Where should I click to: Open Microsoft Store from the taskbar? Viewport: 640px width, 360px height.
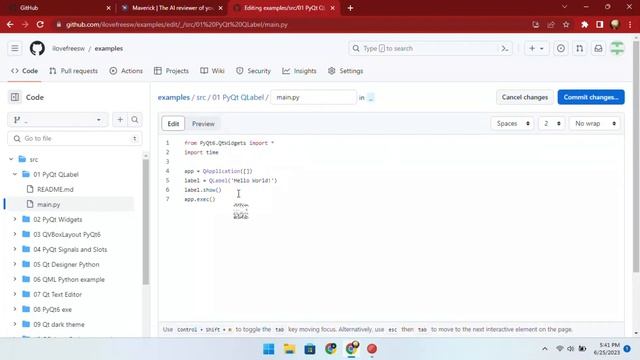coord(310,349)
